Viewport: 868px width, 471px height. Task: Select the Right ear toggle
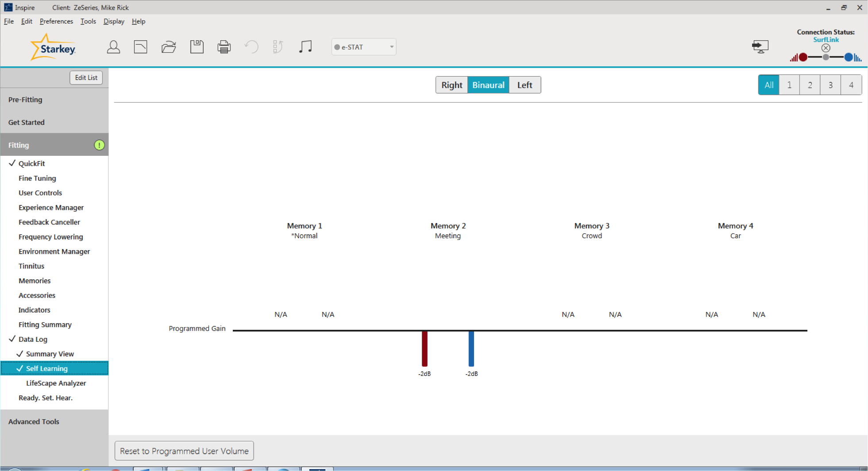(x=451, y=85)
